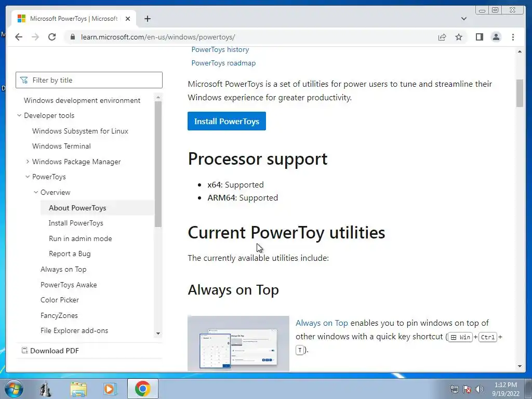Open the File Explorer add-ons page

click(x=74, y=330)
